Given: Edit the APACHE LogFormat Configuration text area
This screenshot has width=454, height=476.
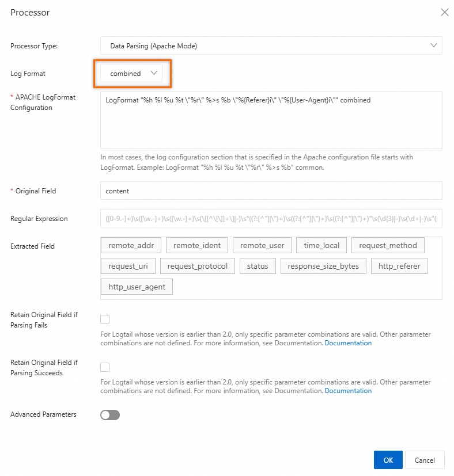Looking at the screenshot, I should [271, 120].
